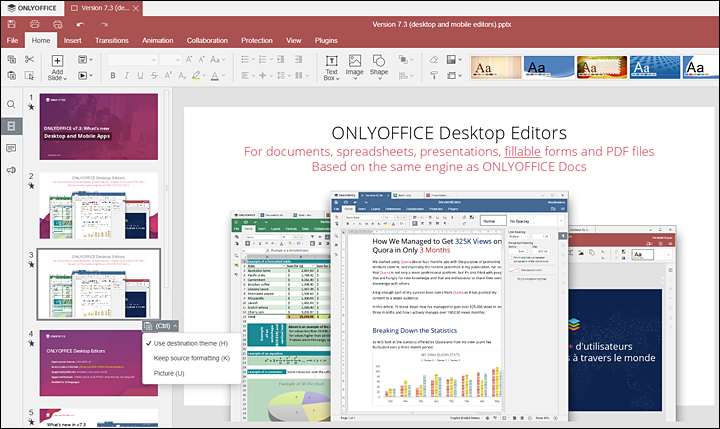Toggle Subscript formatting

click(x=182, y=75)
